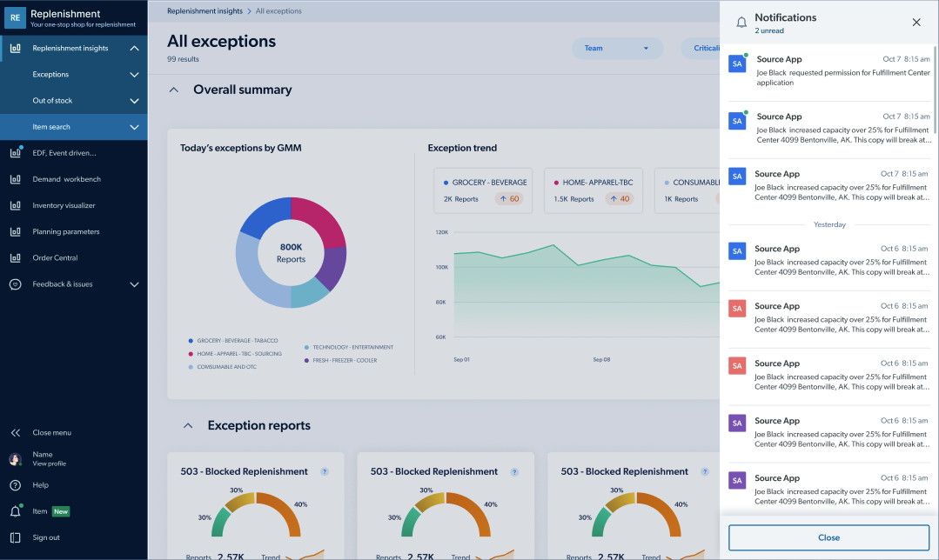Screen dimensions: 939x560
Task: Click the first 503 card's help icon
Action: [325, 471]
